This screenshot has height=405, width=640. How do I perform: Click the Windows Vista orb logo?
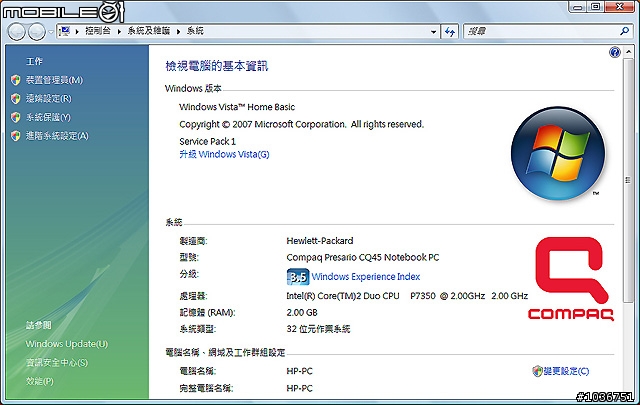coord(558,154)
